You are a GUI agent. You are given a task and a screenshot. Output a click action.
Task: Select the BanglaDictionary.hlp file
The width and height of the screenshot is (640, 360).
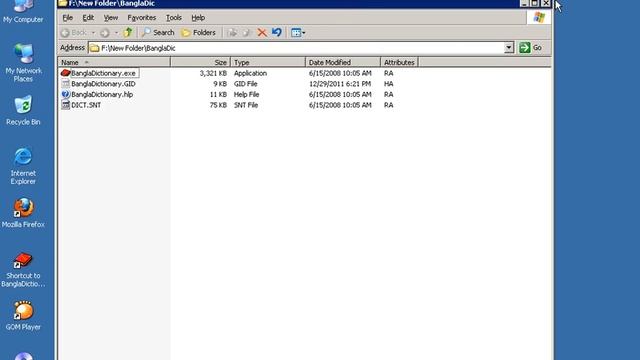[x=102, y=94]
